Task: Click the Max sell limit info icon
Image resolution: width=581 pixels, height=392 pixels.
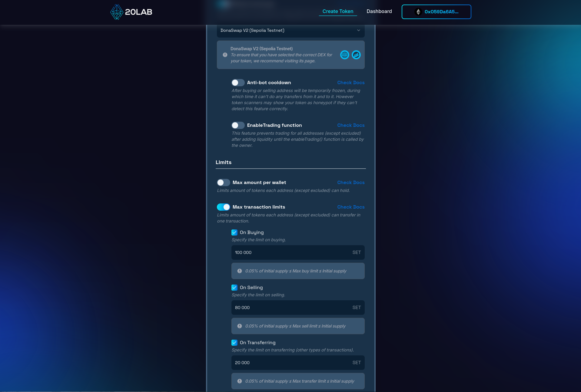Action: (240, 326)
